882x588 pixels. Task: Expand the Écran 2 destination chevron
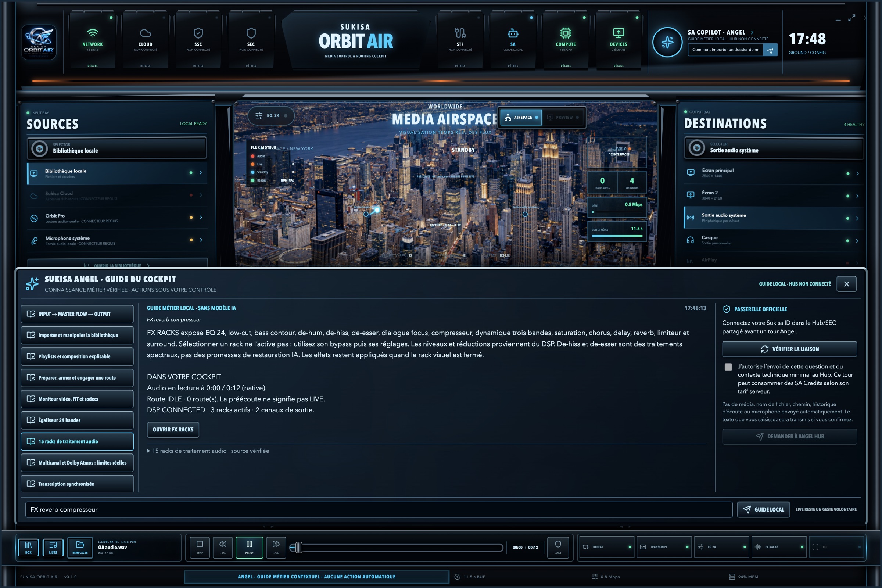[x=857, y=196]
